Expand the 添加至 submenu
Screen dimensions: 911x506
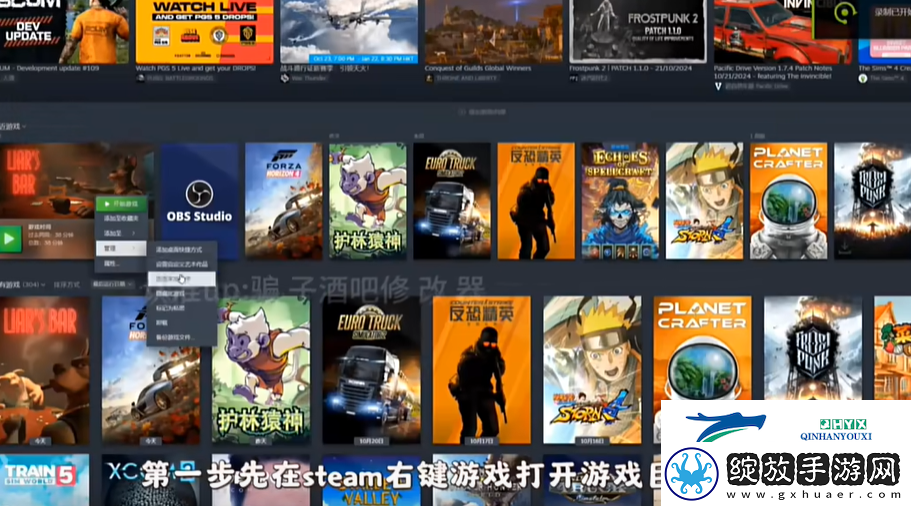pos(121,233)
